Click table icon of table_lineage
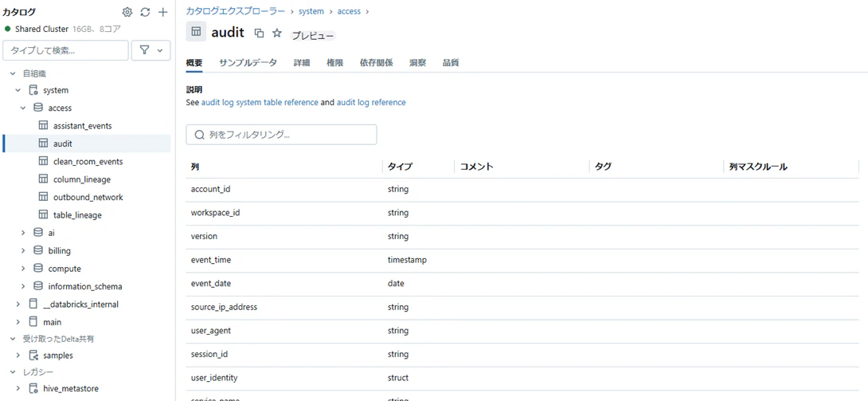Viewport: 868px width, 401px height. pyautogui.click(x=43, y=215)
